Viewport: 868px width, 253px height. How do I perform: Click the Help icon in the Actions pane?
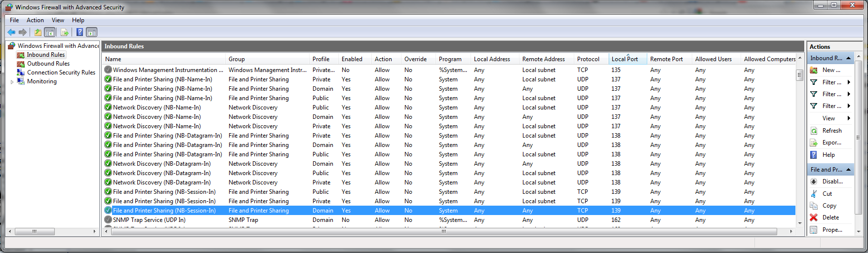tap(814, 155)
